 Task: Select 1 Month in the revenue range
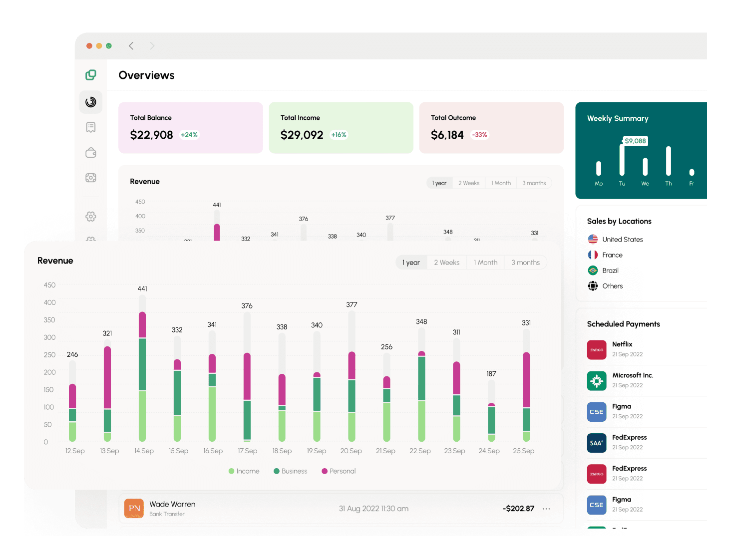click(485, 263)
